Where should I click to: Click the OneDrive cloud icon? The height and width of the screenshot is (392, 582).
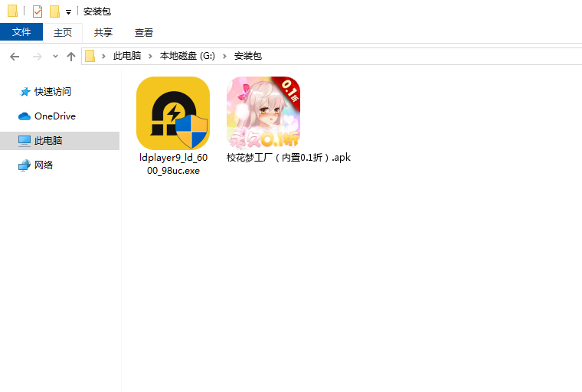coord(25,116)
